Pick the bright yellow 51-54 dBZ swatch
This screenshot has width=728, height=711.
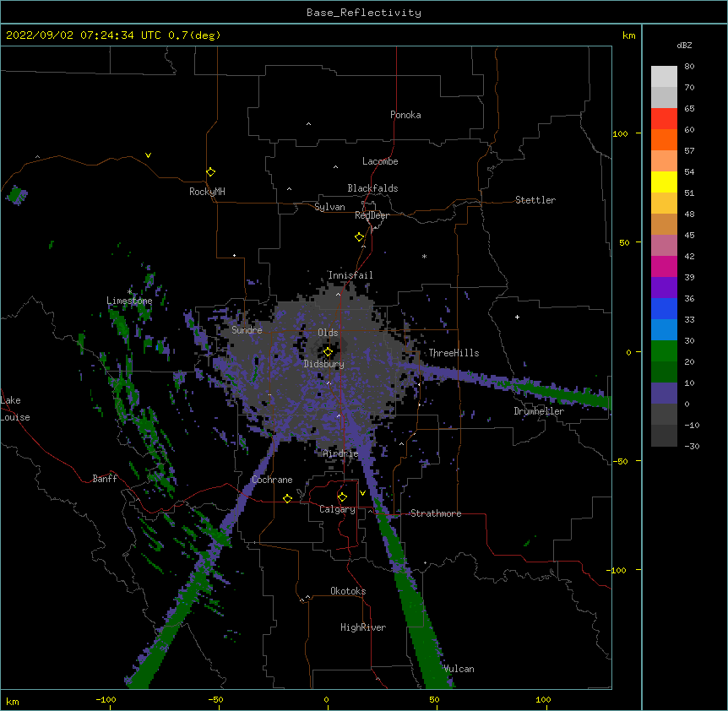(x=664, y=182)
